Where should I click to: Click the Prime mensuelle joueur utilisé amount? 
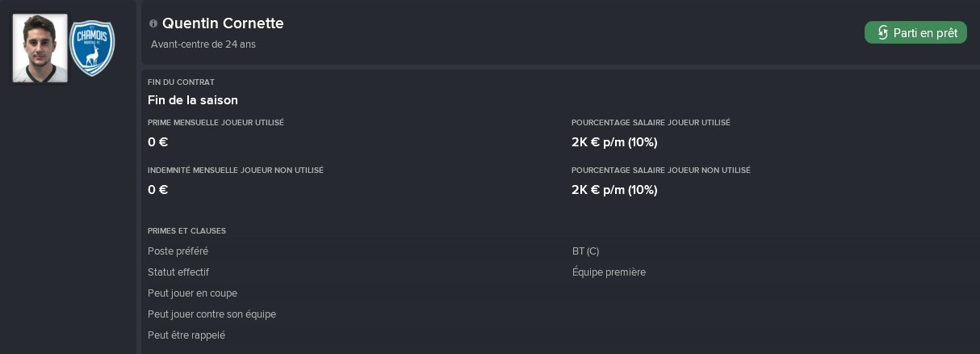(158, 142)
